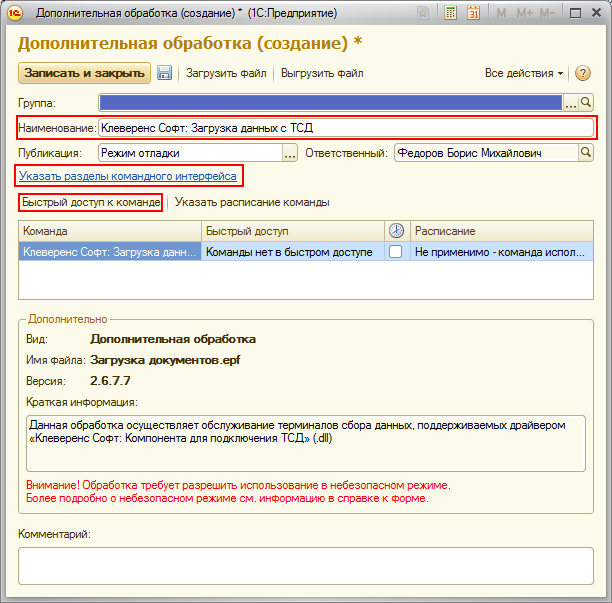Click Быстрый доступ к команде button

[x=91, y=202]
